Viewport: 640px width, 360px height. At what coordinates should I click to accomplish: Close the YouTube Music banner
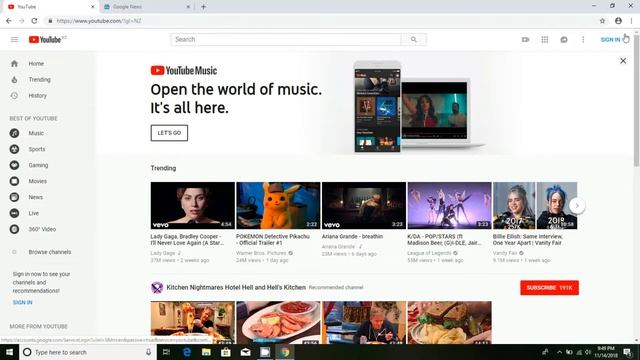623,61
